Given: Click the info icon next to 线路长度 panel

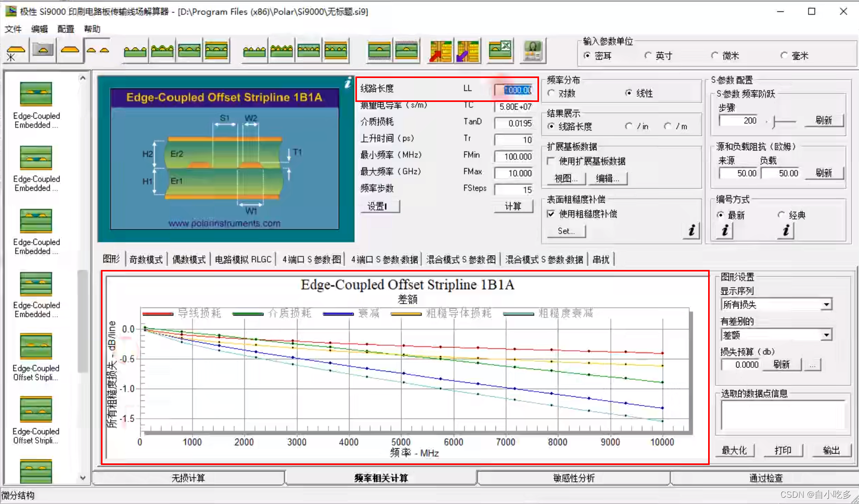Looking at the screenshot, I should click(347, 82).
